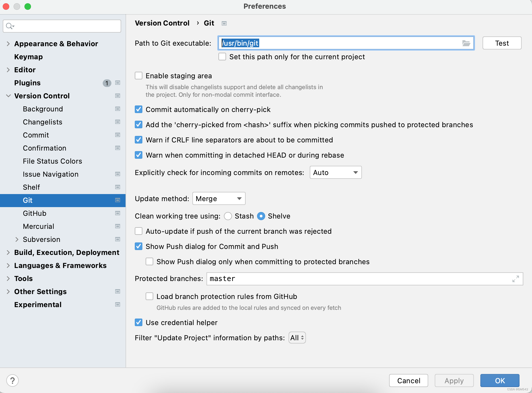
Task: Toggle Warn if CRLF line separators checkbox
Action: pyautogui.click(x=139, y=140)
